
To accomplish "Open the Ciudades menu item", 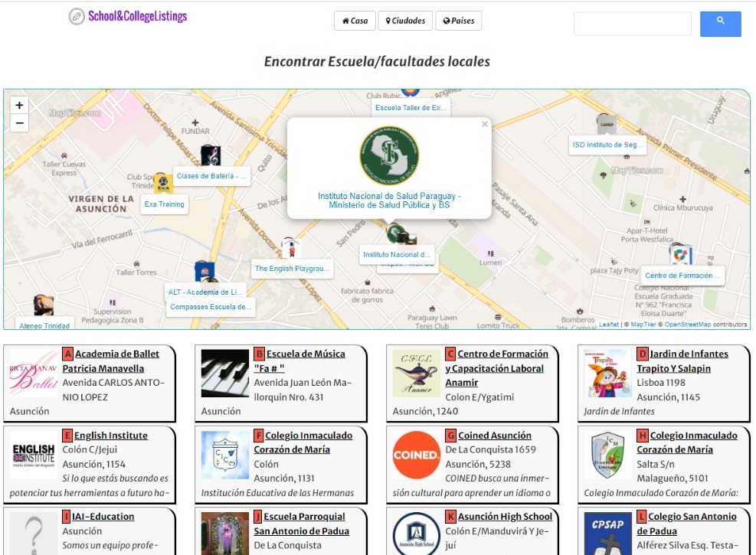I will click(x=405, y=21).
